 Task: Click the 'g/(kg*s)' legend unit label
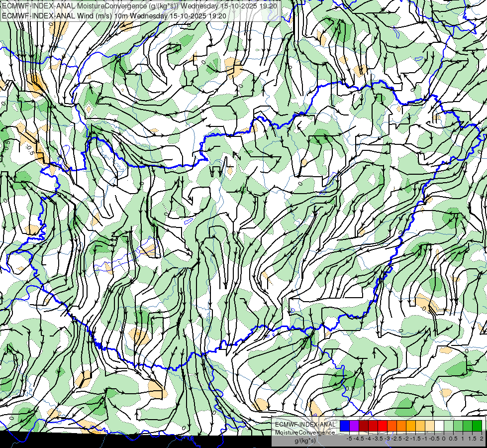pyautogui.click(x=305, y=441)
